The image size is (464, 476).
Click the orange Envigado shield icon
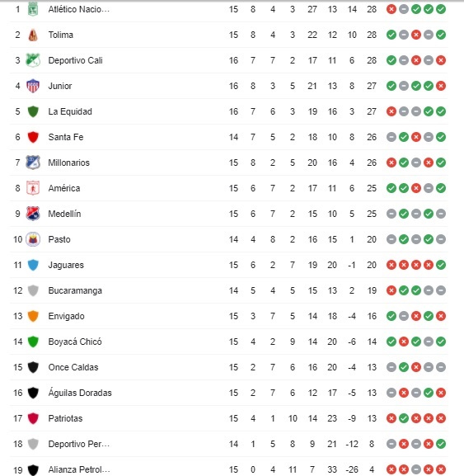pyautogui.click(x=33, y=316)
